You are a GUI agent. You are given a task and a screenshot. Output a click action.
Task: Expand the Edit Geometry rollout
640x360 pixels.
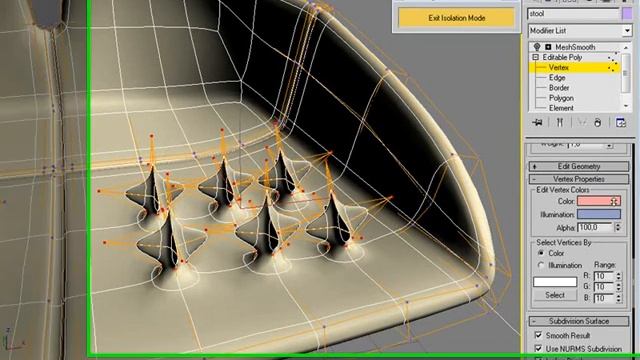pos(579,166)
